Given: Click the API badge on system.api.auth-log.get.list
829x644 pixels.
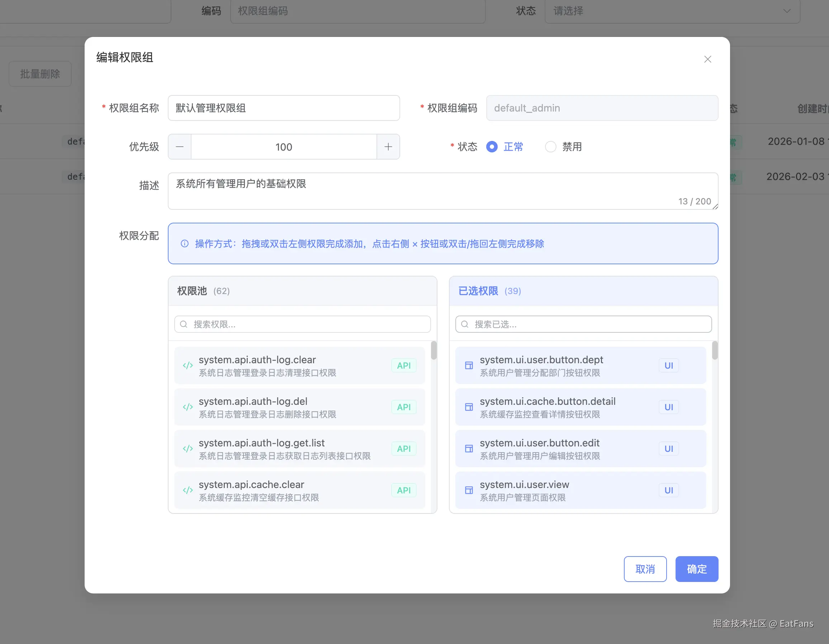Looking at the screenshot, I should (404, 449).
